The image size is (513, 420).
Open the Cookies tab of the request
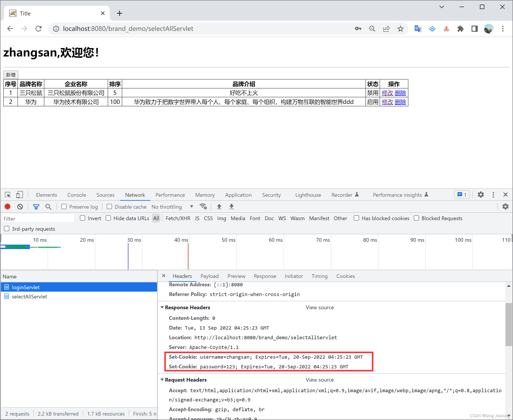coord(345,276)
